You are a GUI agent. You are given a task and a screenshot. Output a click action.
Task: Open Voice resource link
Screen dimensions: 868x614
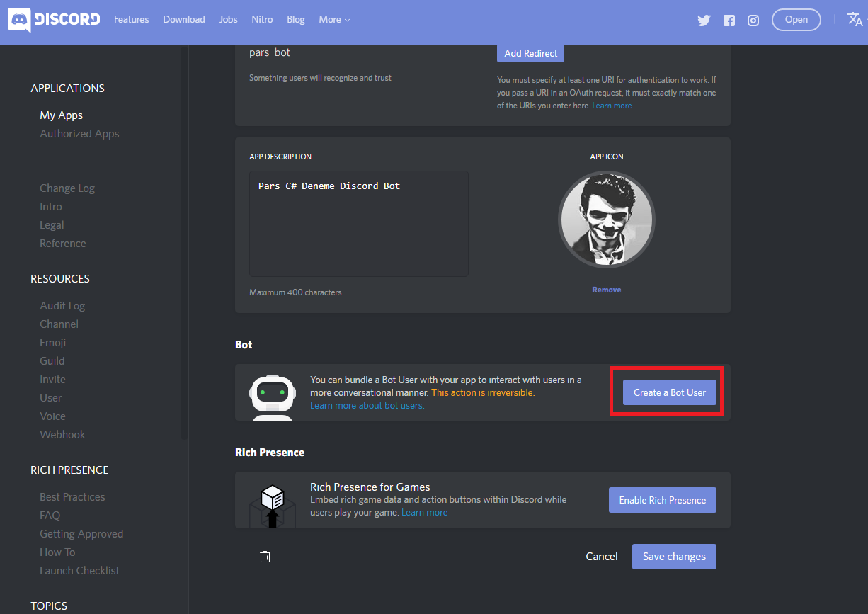[x=53, y=416]
